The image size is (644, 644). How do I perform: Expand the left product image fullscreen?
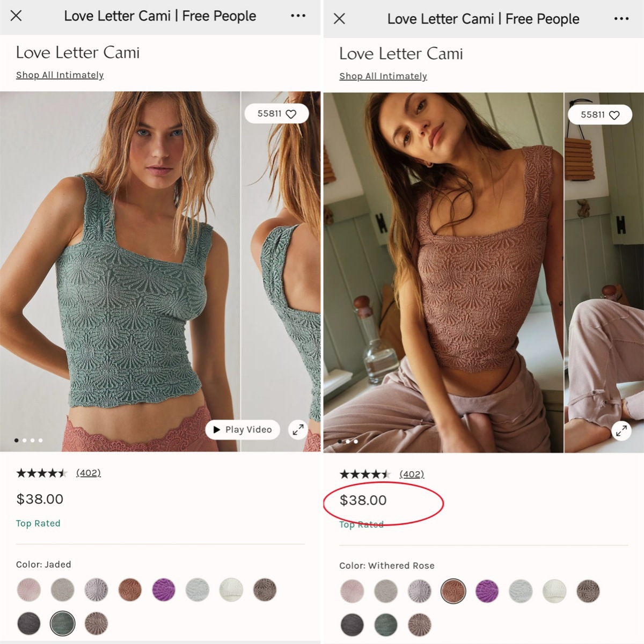298,429
